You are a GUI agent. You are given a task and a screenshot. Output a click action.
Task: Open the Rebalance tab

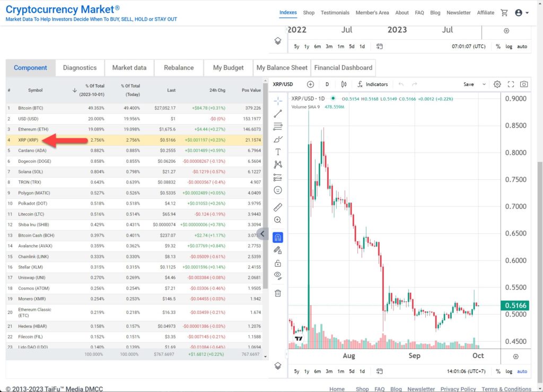pos(179,68)
